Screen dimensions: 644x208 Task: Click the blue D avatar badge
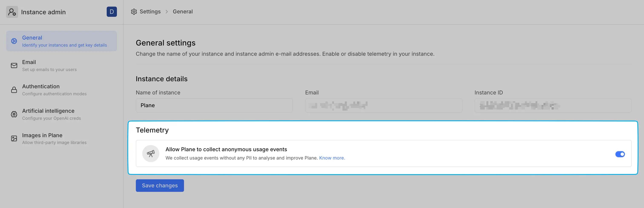point(112,11)
